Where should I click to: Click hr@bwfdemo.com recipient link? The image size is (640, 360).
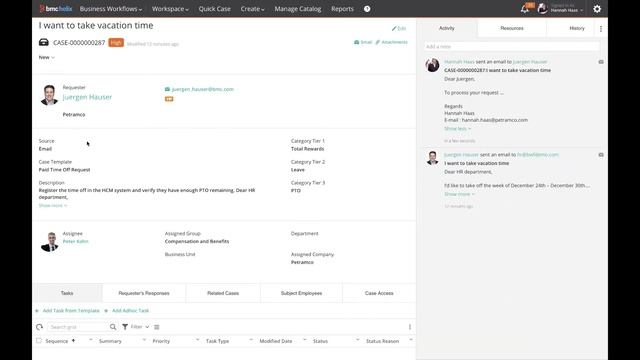click(x=538, y=155)
